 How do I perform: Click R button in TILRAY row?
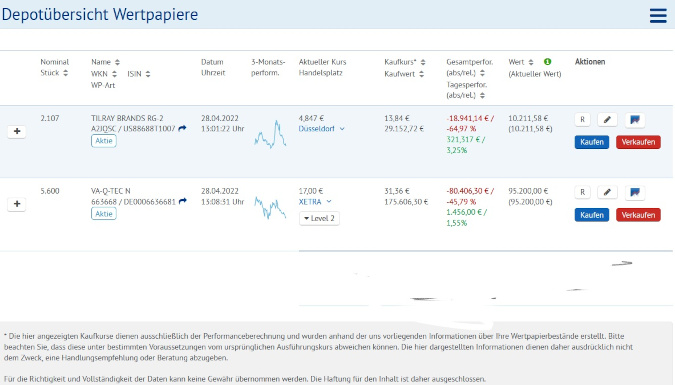[582, 119]
